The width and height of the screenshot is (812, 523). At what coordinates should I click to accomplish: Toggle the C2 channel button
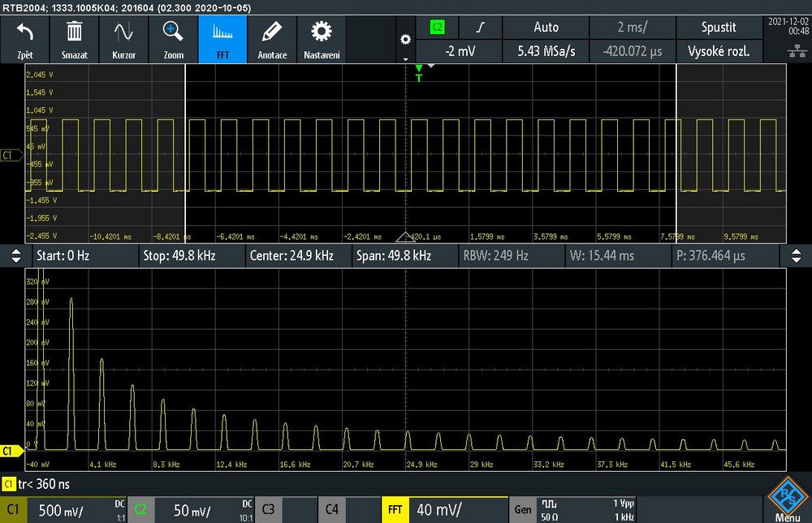(140, 509)
